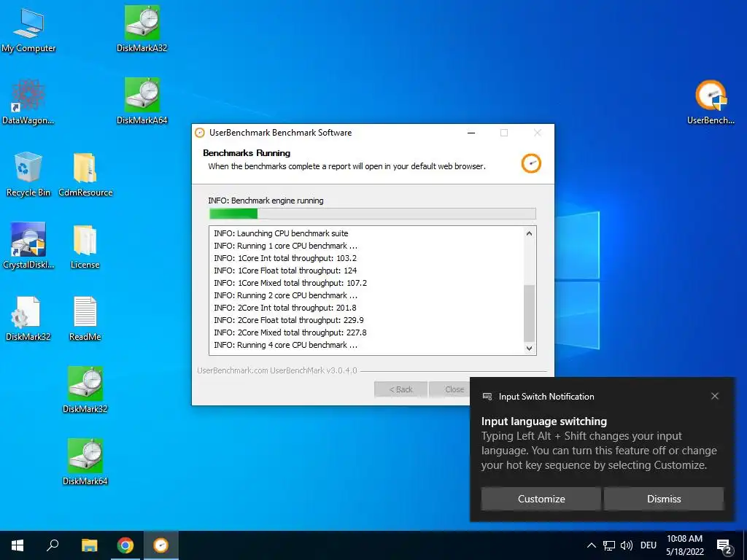Select the DiskMark32 settings file icon
This screenshot has width=747, height=560.
coord(28,318)
